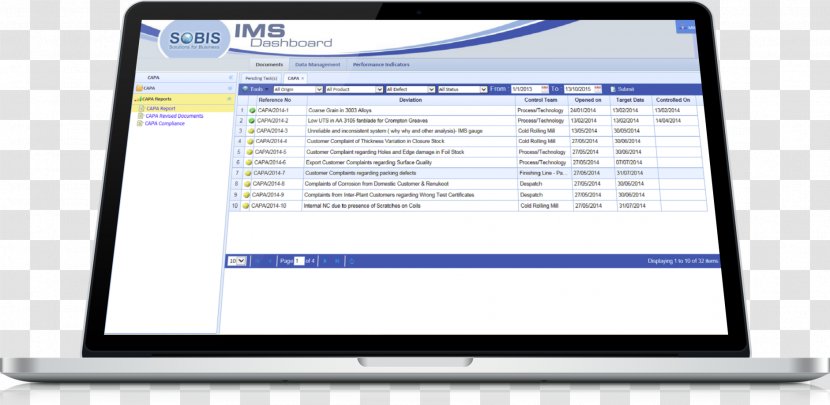Click the CAPA Compliance icon
The image size is (830, 405).
click(x=140, y=123)
